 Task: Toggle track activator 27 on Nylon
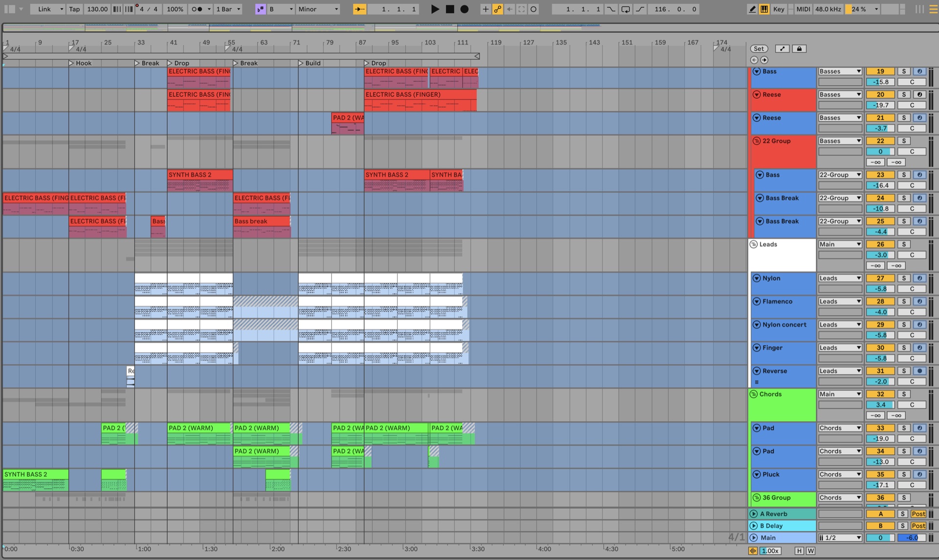coord(880,278)
